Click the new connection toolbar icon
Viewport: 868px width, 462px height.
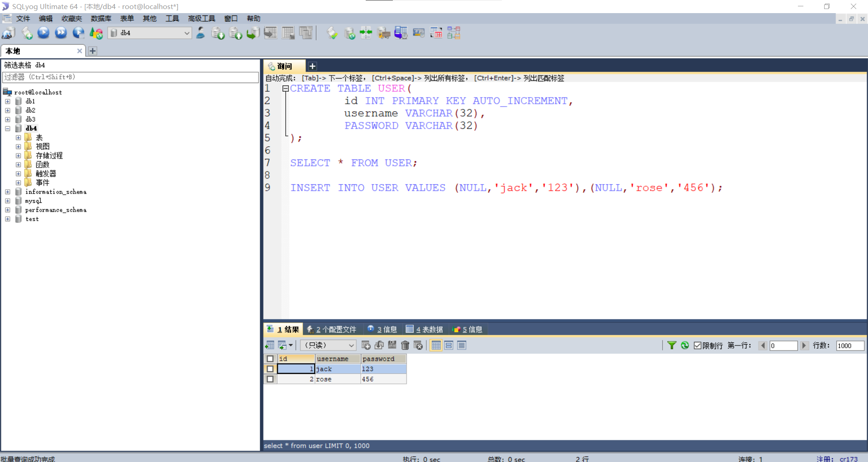(9, 33)
